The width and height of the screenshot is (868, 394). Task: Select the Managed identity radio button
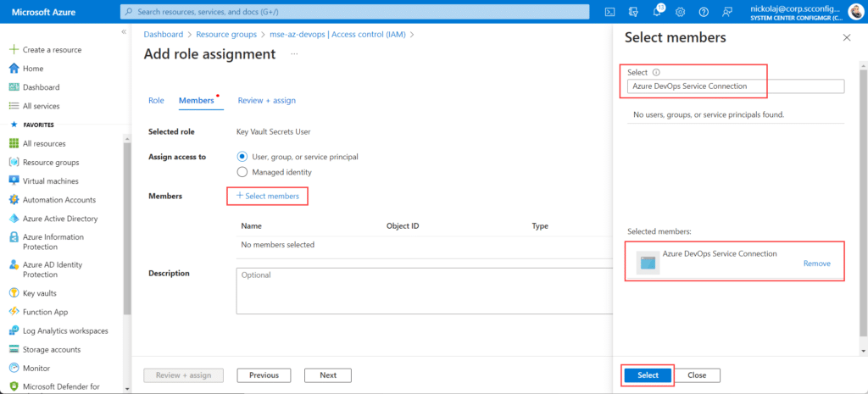tap(242, 172)
